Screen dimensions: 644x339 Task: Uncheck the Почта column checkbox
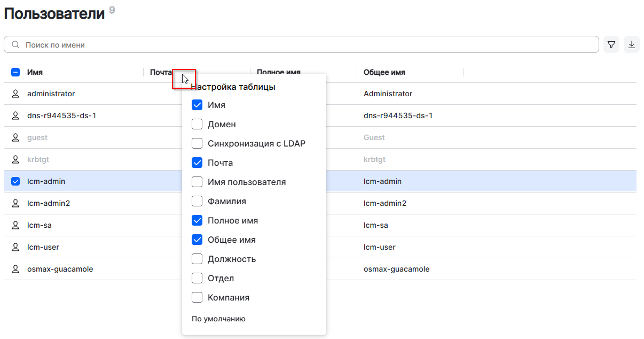click(x=197, y=163)
